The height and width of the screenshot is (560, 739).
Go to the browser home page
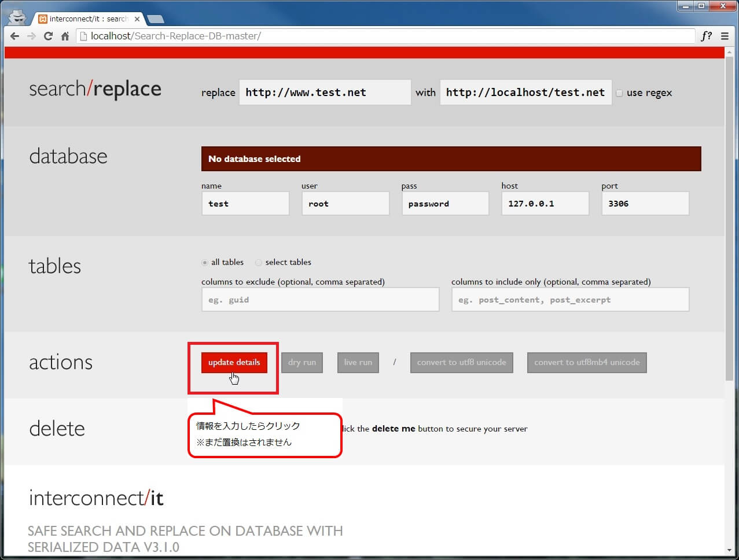(x=65, y=36)
